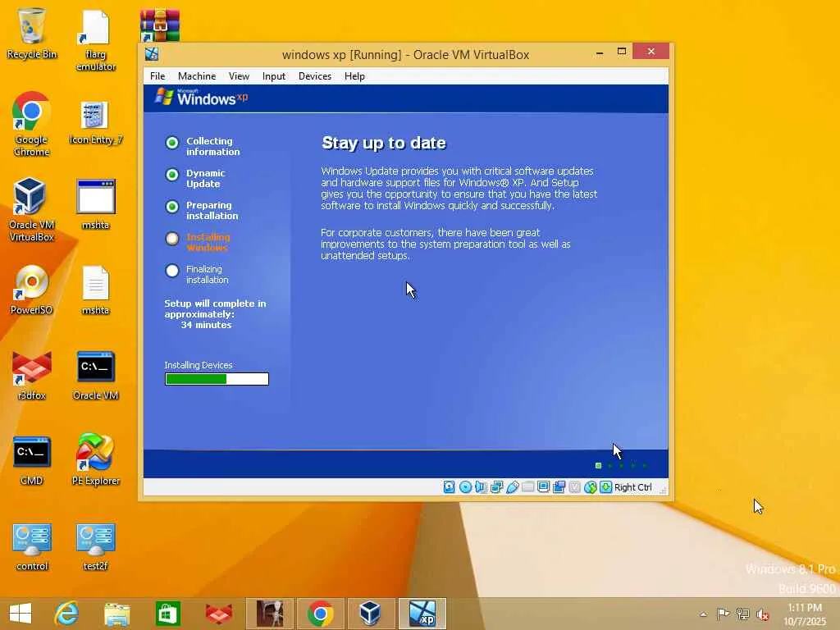The width and height of the screenshot is (840, 630).
Task: Select the Google Chrome desktop shortcut
Action: pos(32,125)
